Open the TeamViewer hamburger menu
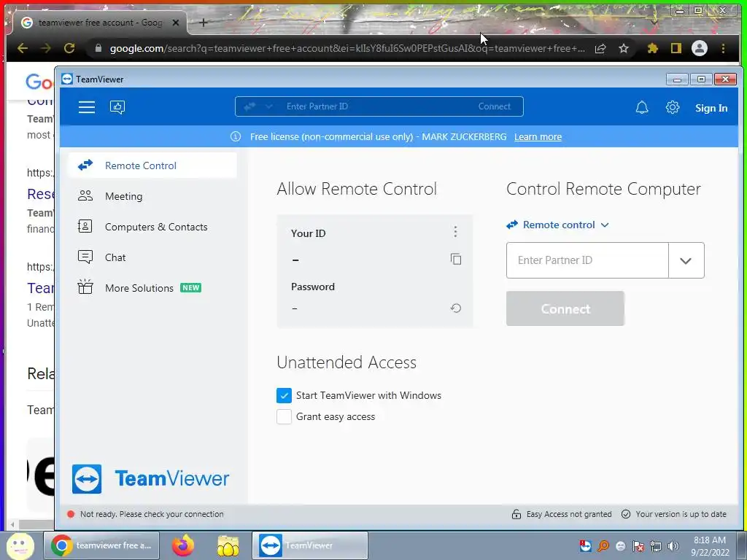This screenshot has width=747, height=560. 87,107
